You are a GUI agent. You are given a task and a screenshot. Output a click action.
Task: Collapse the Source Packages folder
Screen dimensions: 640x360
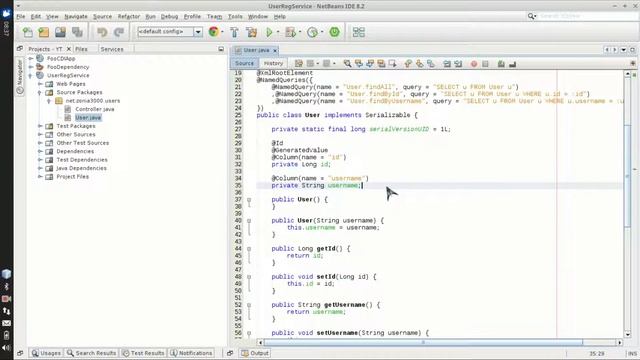coord(40,92)
